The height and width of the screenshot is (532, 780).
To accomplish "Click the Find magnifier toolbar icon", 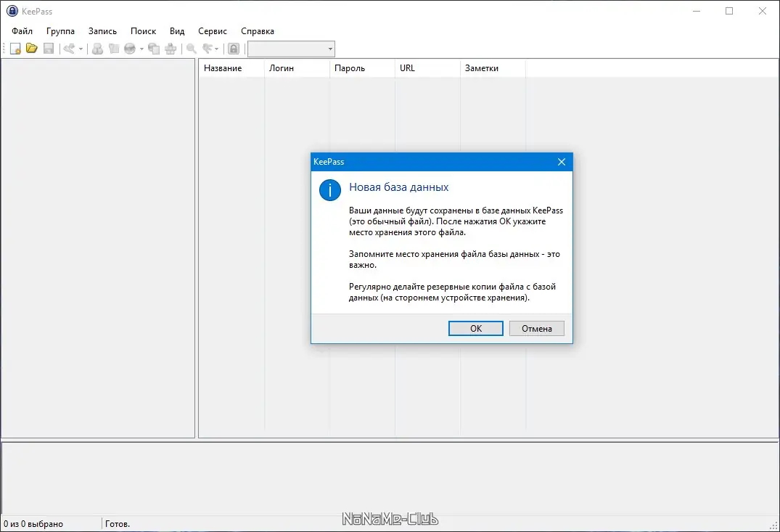I will click(x=192, y=49).
